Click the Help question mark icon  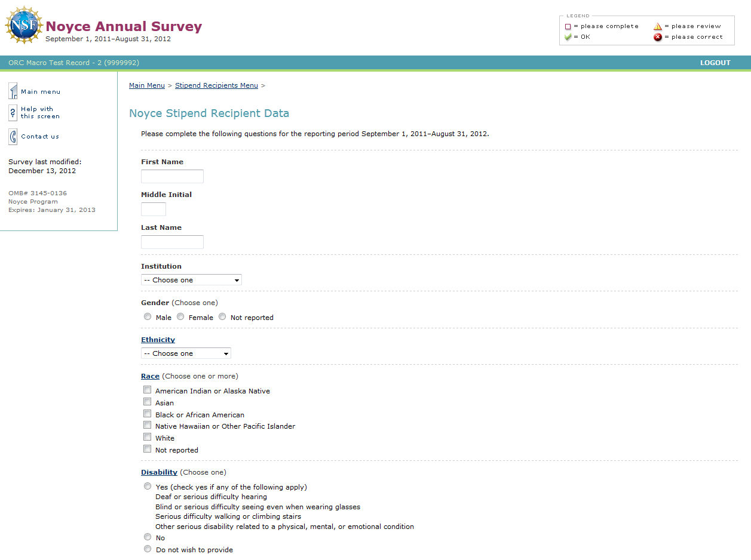(x=13, y=113)
